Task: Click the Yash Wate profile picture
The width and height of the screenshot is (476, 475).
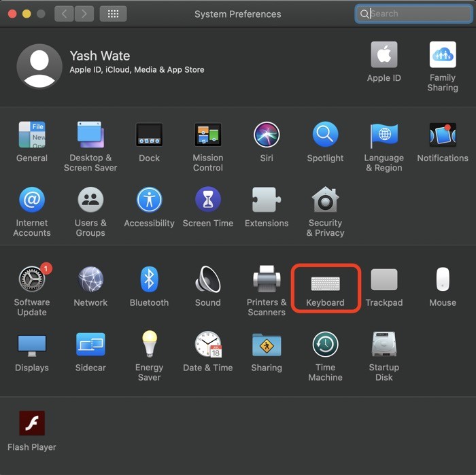Action: 39,66
